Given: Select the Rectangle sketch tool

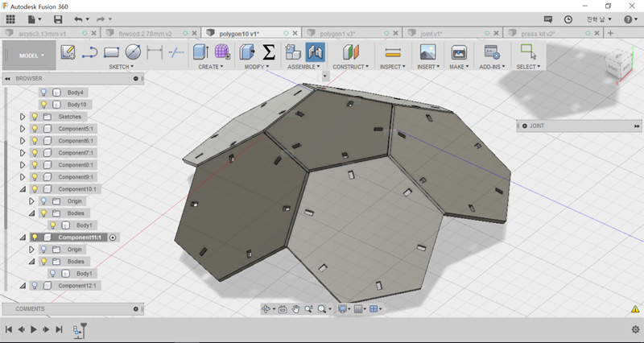Looking at the screenshot, I should pyautogui.click(x=112, y=52).
